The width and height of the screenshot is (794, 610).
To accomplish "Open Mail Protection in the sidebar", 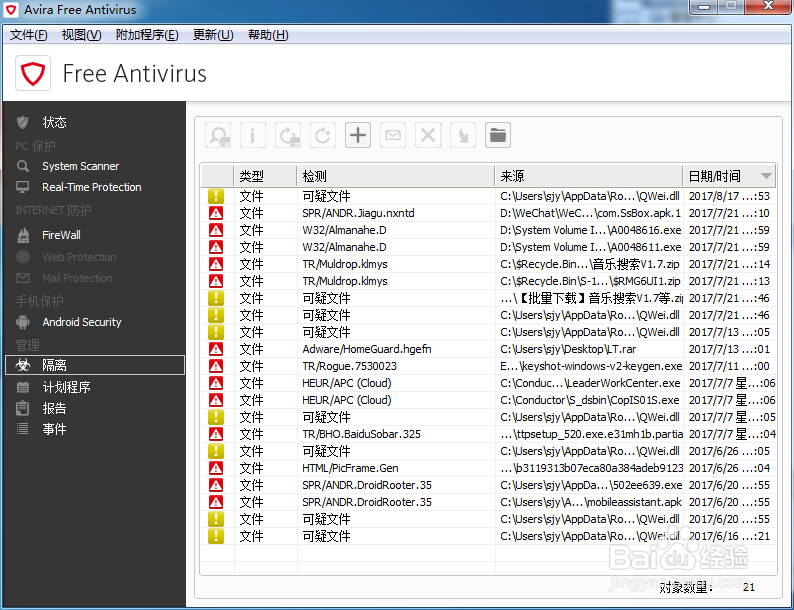I will [77, 278].
